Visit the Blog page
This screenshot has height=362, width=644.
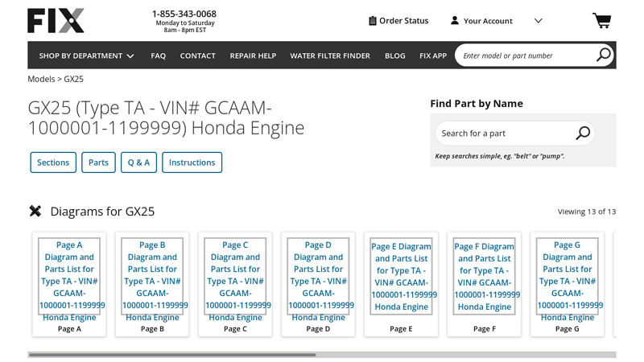pyautogui.click(x=394, y=56)
